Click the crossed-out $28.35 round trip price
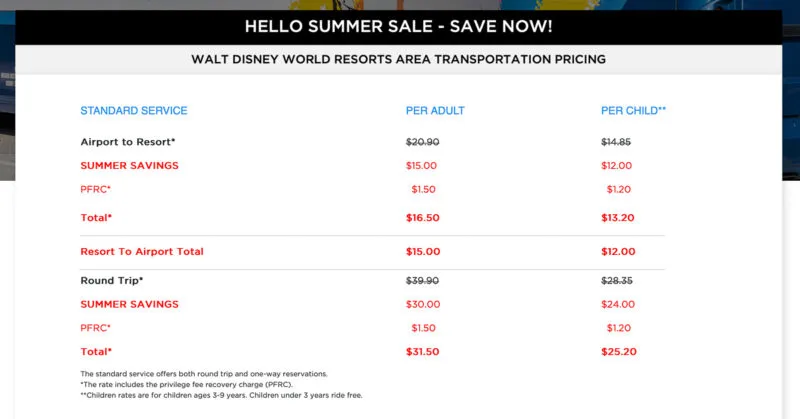This screenshot has width=800, height=419. click(x=617, y=280)
